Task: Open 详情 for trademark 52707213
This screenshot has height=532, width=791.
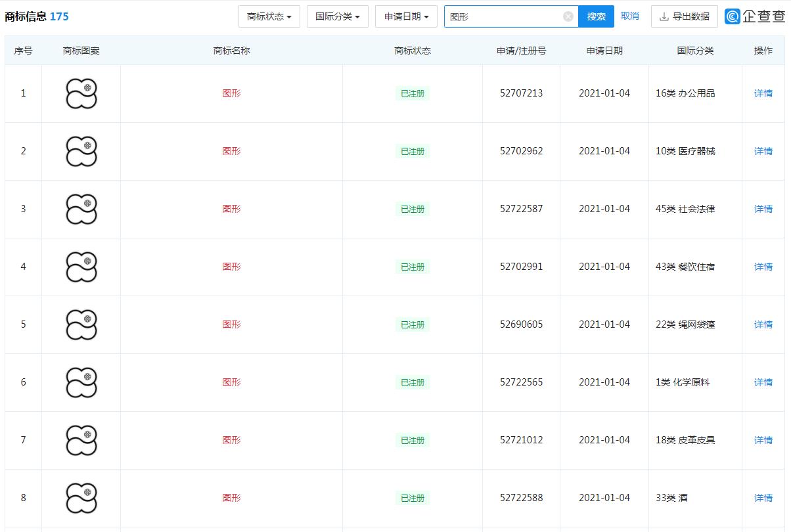Action: pos(763,93)
